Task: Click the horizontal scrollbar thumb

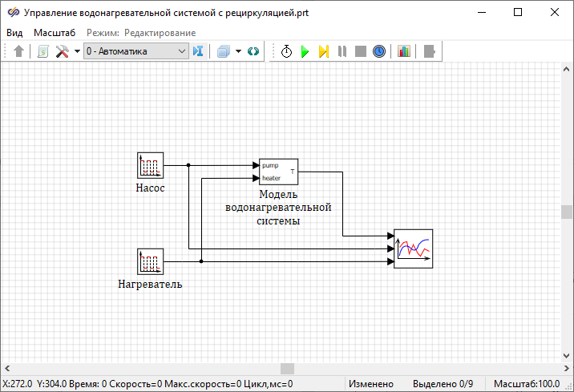Action: click(287, 369)
